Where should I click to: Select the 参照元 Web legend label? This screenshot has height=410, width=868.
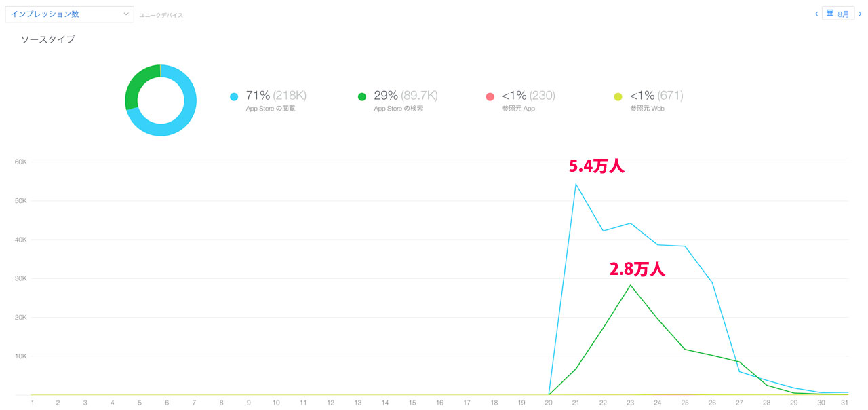(x=647, y=109)
